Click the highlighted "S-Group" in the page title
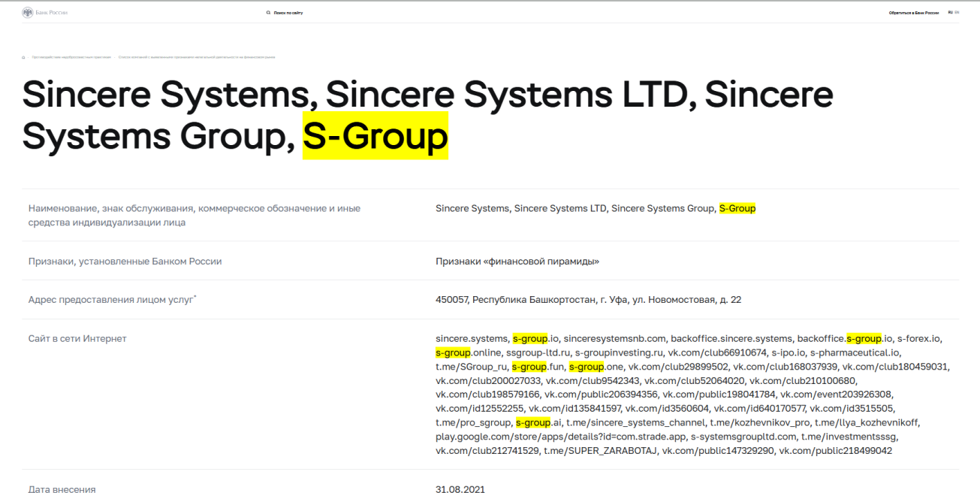This screenshot has height=493, width=980. tap(375, 135)
